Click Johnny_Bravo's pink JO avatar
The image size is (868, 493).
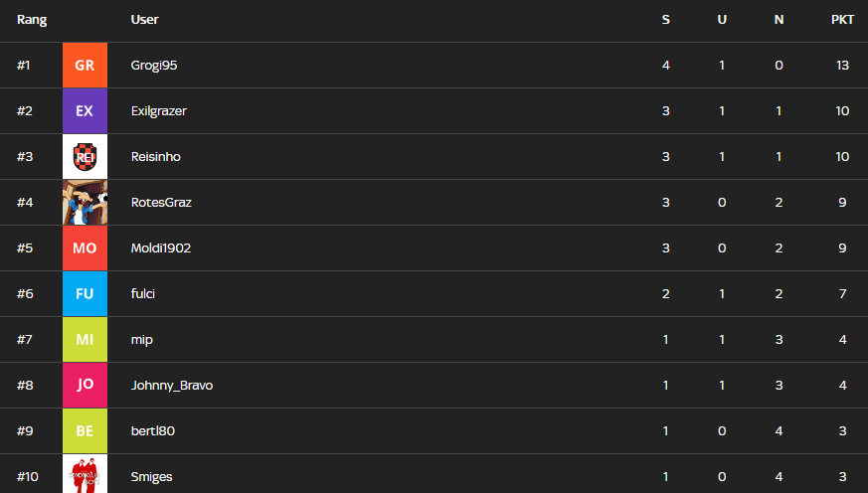[85, 386]
